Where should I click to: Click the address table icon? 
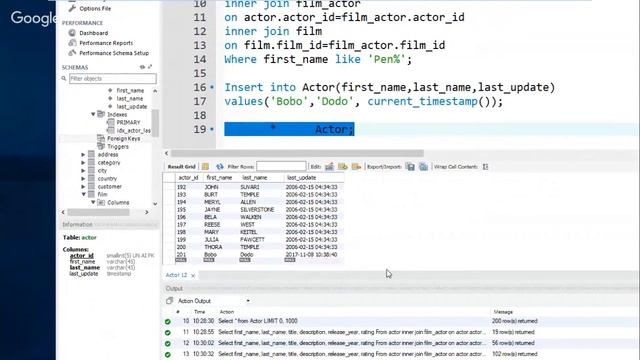pyautogui.click(x=91, y=154)
